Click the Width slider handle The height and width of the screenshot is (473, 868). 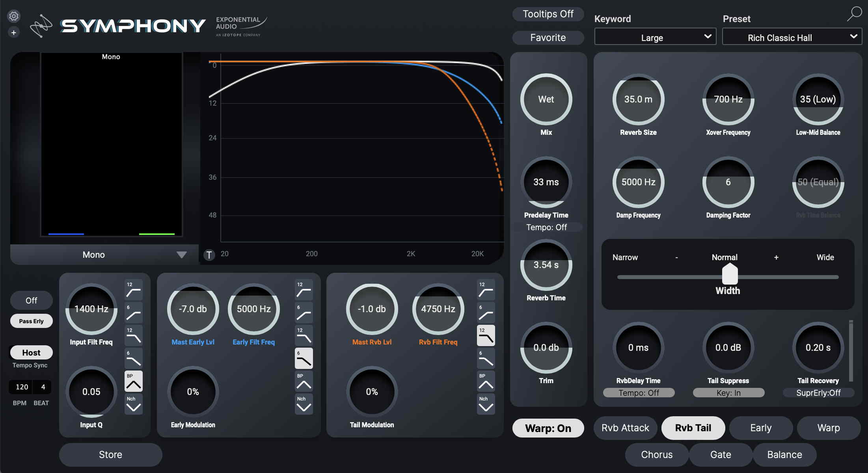point(730,274)
